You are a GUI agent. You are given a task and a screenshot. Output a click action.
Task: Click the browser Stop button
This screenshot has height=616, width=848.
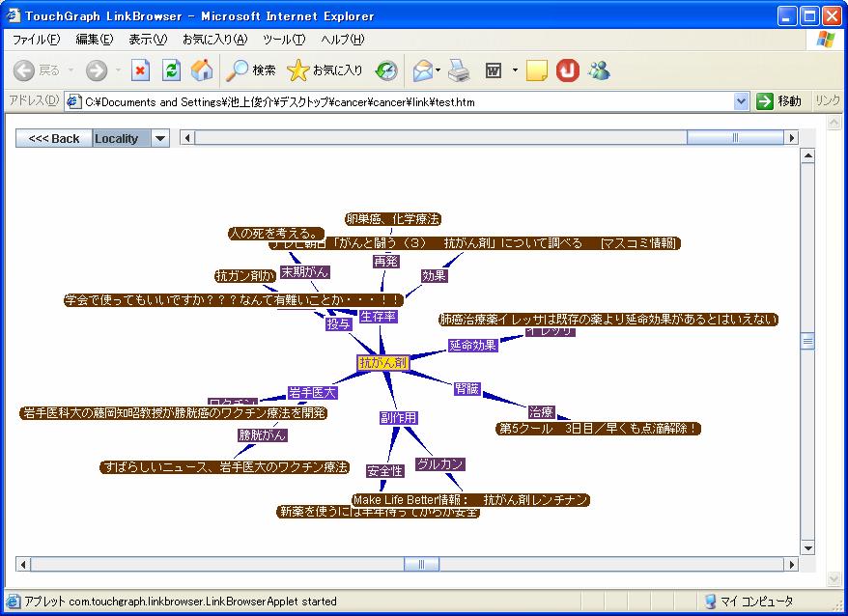click(x=141, y=70)
